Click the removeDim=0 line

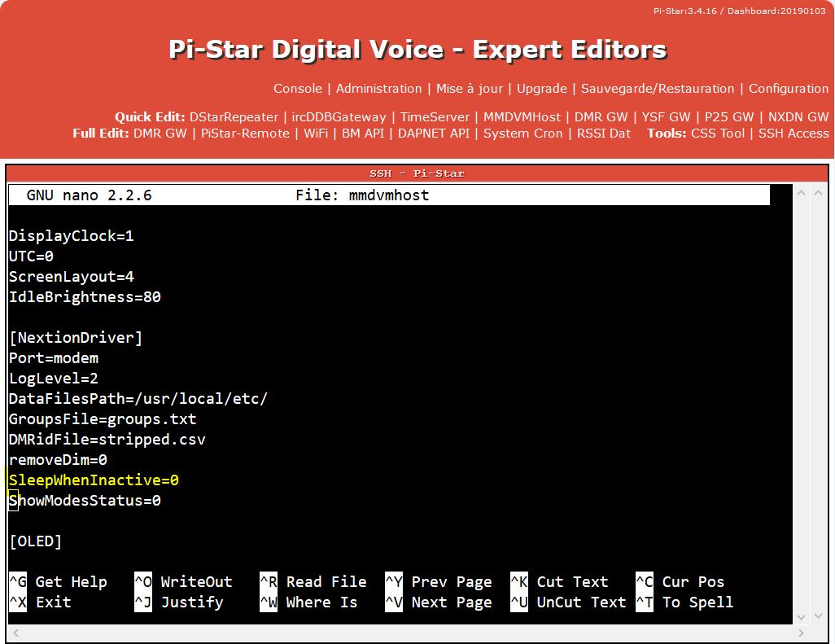pyautogui.click(x=58, y=460)
